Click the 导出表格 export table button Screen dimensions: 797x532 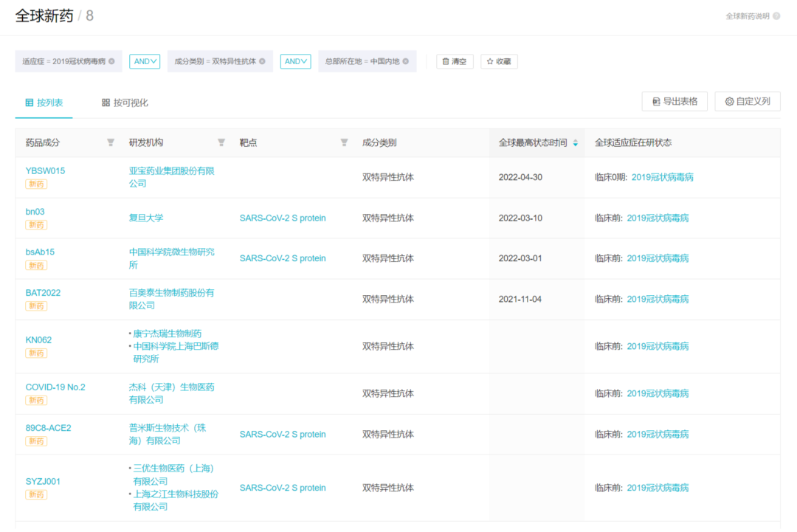point(674,102)
